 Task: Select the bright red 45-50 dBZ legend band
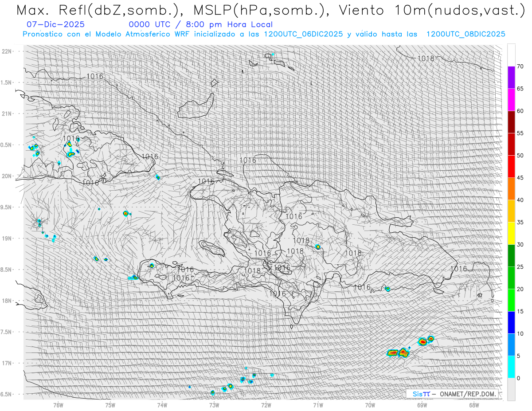click(511, 166)
